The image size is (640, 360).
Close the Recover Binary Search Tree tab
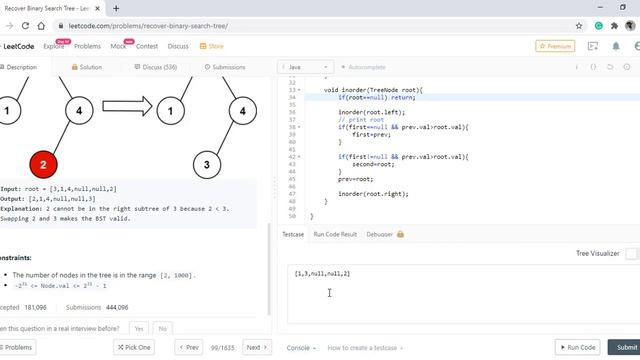point(97,8)
